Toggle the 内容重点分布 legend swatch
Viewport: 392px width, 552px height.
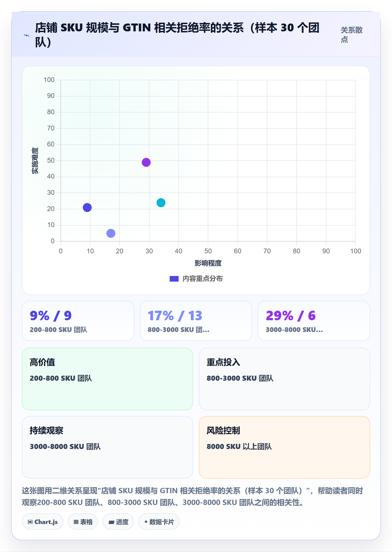pyautogui.click(x=174, y=279)
